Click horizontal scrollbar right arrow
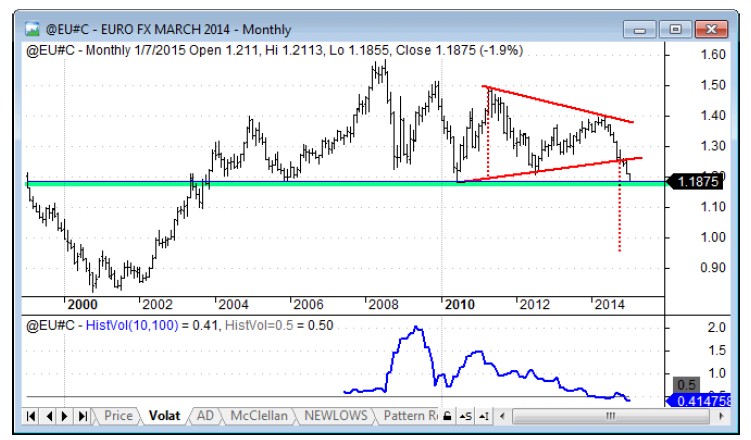The image size is (751, 440). coord(721,416)
